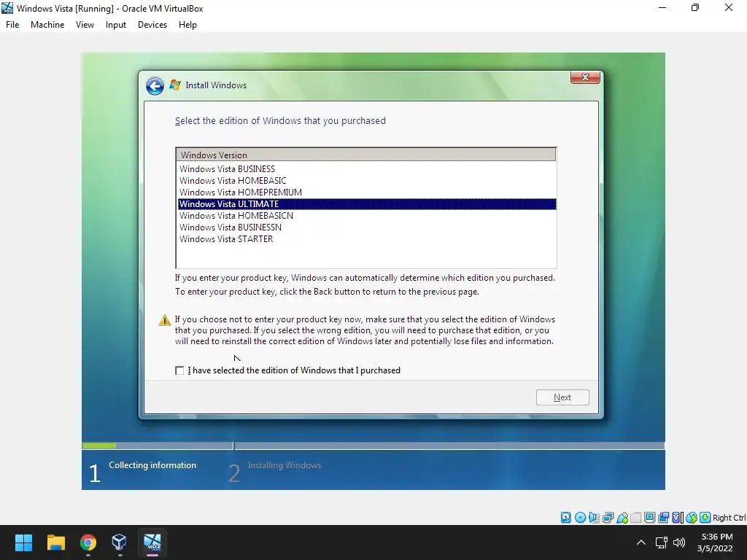The height and width of the screenshot is (560, 747).
Task: Select Windows Vista BUSINESS edition
Action: click(367, 169)
